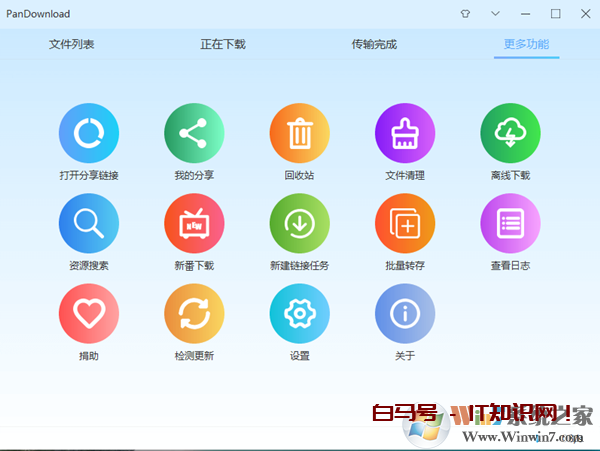Create a 新建链接任务 link task
Image resolution: width=600 pixels, height=451 pixels.
[x=299, y=223]
